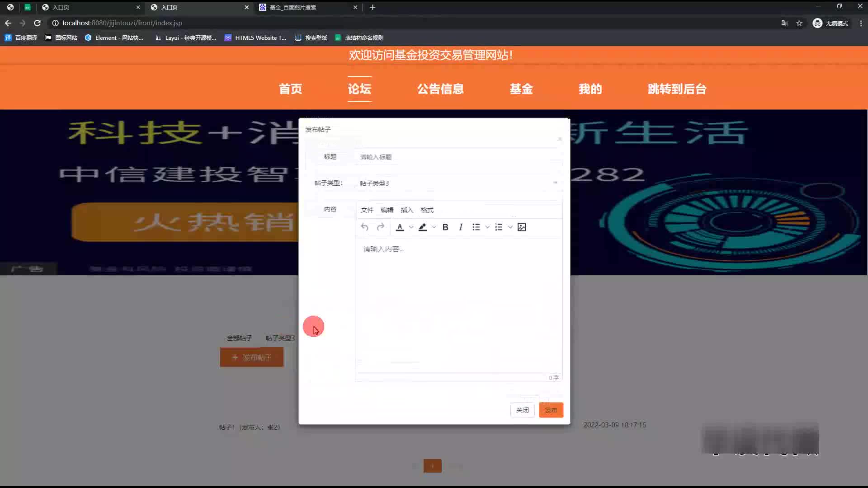Toggle italic formatting
The height and width of the screenshot is (488, 868).
[461, 227]
